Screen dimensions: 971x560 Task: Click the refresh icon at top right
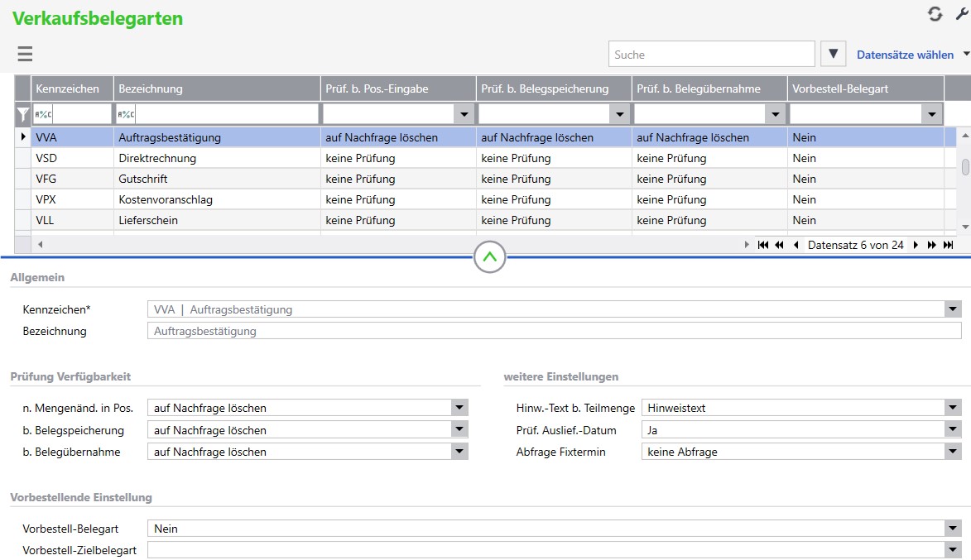click(x=935, y=14)
